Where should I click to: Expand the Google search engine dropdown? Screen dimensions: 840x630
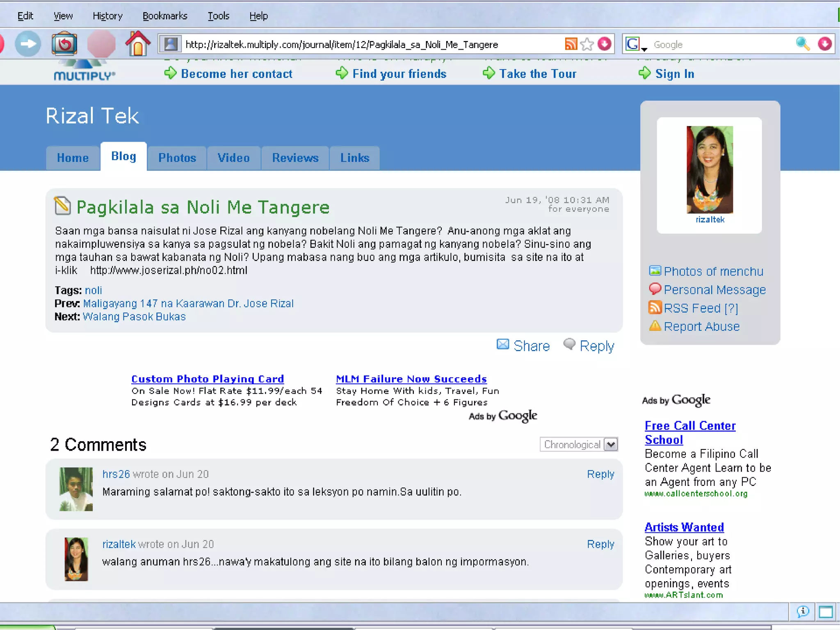(644, 49)
